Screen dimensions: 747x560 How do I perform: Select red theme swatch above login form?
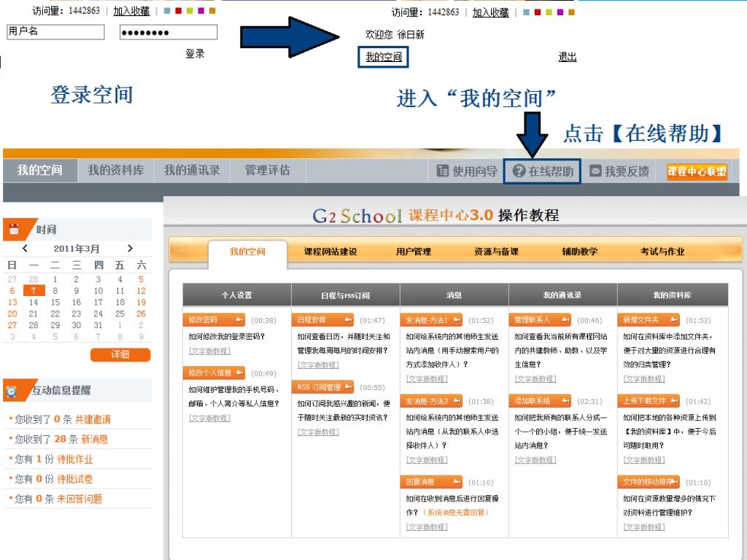(x=178, y=12)
